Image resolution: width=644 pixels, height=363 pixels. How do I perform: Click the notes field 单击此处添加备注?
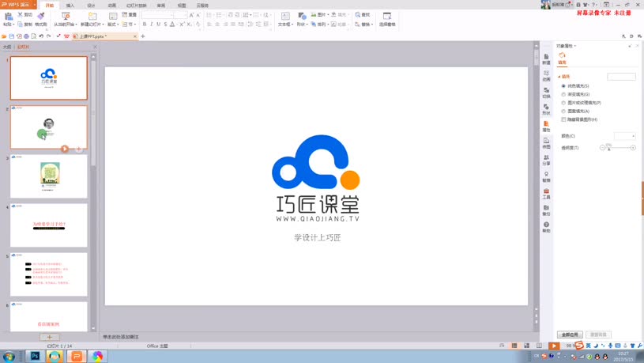coord(121,337)
